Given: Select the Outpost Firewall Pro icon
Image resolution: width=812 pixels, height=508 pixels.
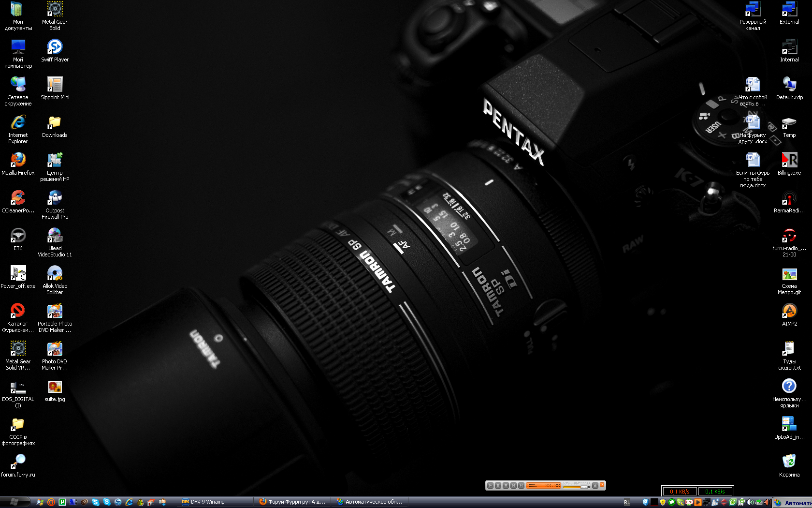Looking at the screenshot, I should [x=55, y=198].
